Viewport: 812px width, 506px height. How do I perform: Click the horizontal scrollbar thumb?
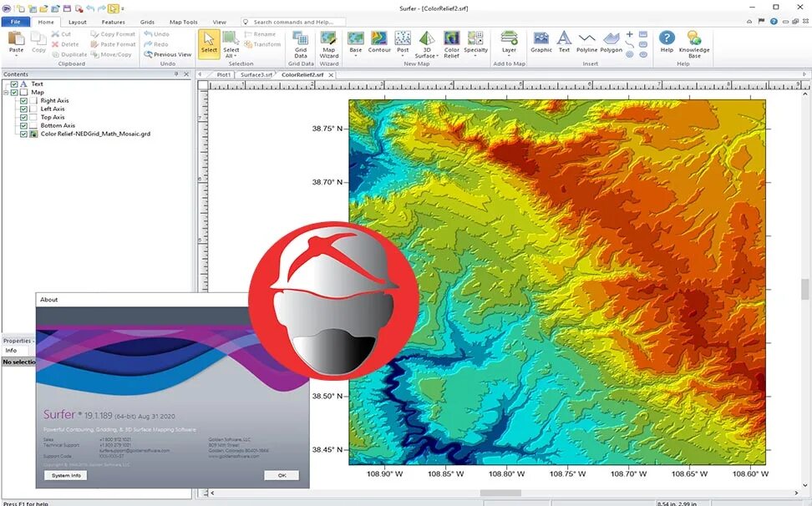pos(500,493)
